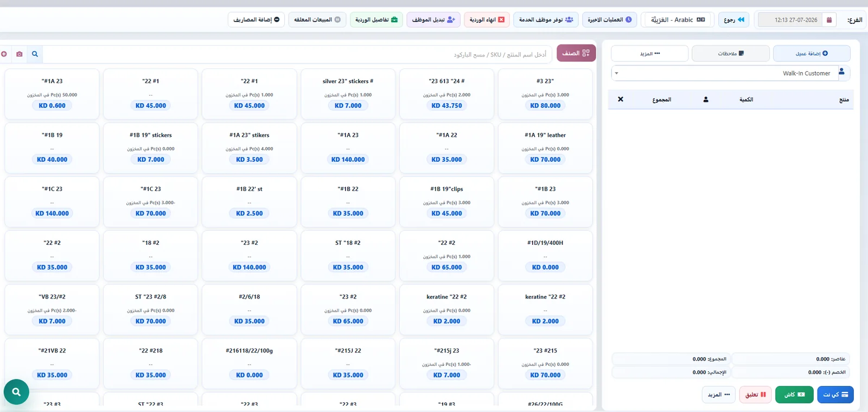
Task: Select product "#1B 23 KD 70.000
Action: [x=545, y=201]
